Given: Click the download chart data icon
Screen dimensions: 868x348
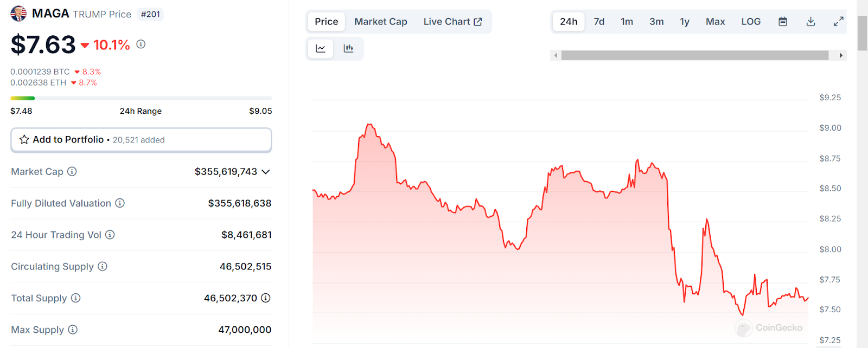Looking at the screenshot, I should pyautogui.click(x=810, y=22).
